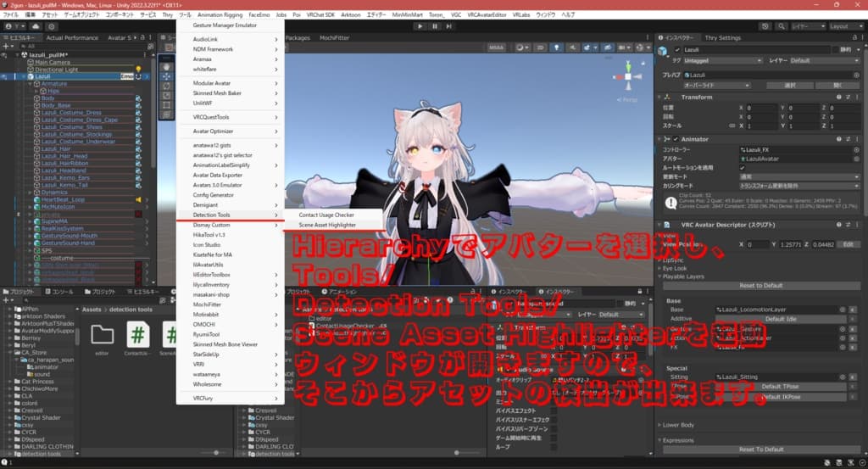Toggle the apply root motion checkbox
868x469 pixels.
click(x=743, y=168)
